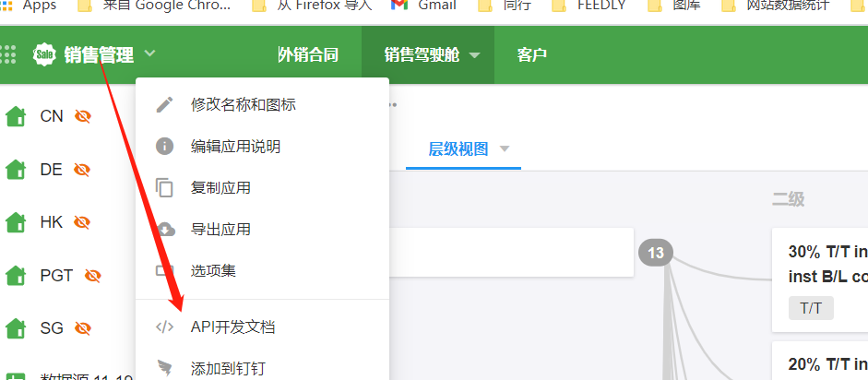Screen dimensions: 868x380
Task: Click the pencil icon beside 修改名称和图标
Action: click(x=165, y=104)
